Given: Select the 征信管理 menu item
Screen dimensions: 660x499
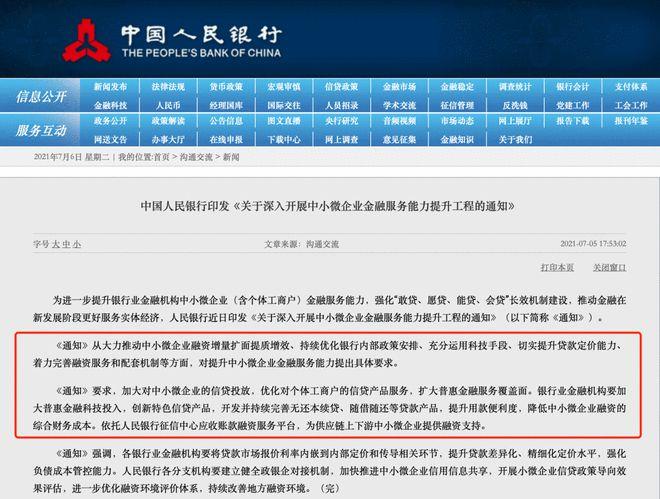Looking at the screenshot, I should point(457,105).
